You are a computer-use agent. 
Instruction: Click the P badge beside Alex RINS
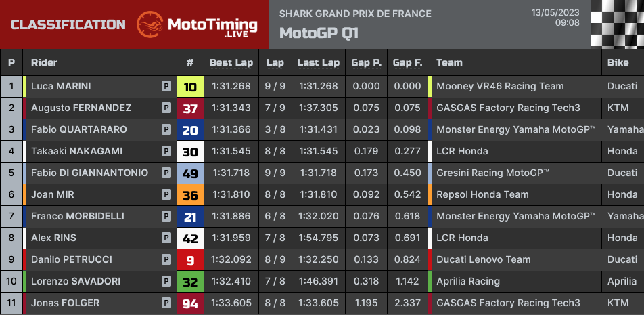(x=166, y=238)
